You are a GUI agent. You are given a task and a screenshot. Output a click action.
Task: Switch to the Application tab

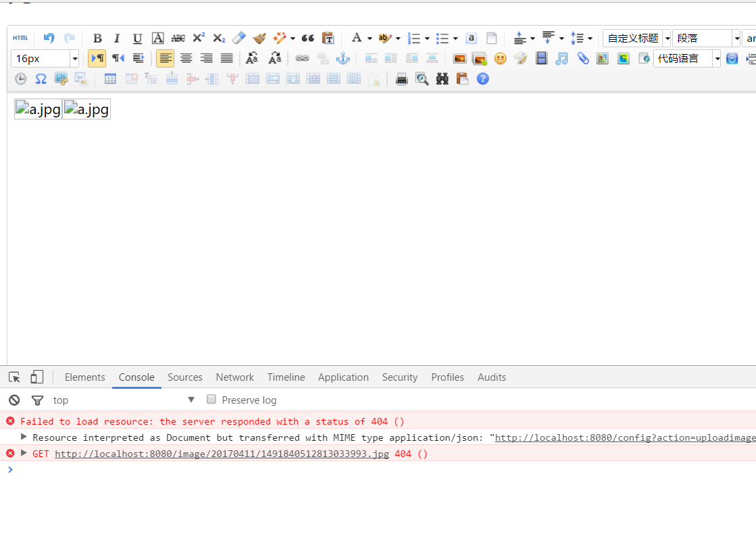pyautogui.click(x=343, y=377)
